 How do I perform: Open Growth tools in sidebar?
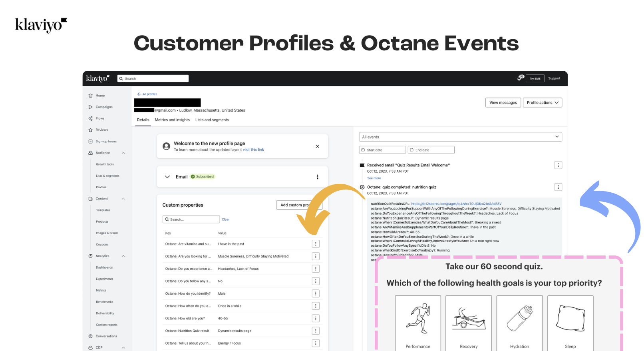(x=105, y=164)
